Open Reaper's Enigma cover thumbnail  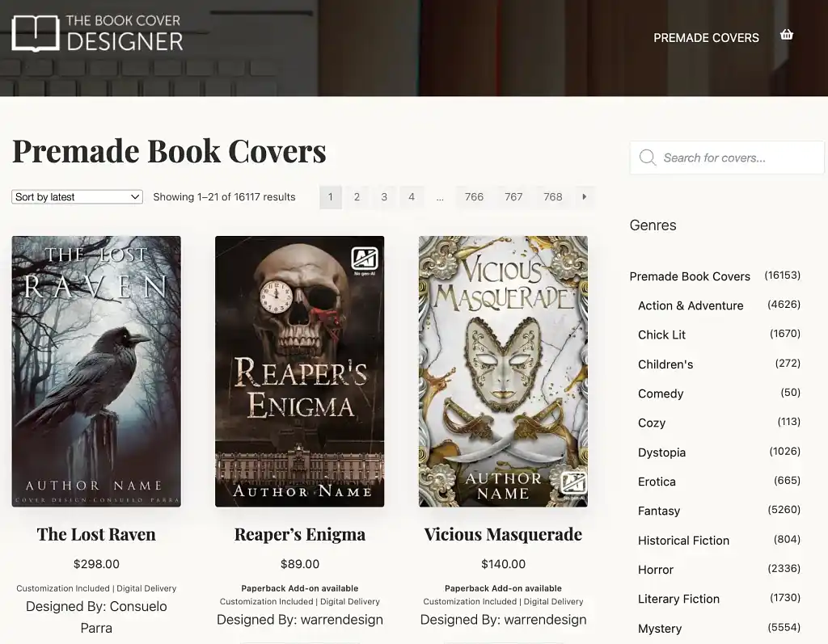coord(299,371)
